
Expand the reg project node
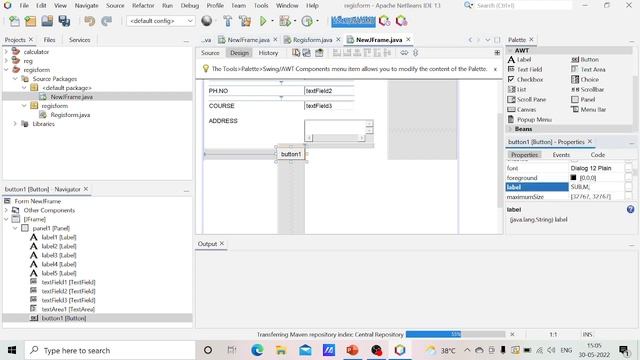[x=6, y=61]
